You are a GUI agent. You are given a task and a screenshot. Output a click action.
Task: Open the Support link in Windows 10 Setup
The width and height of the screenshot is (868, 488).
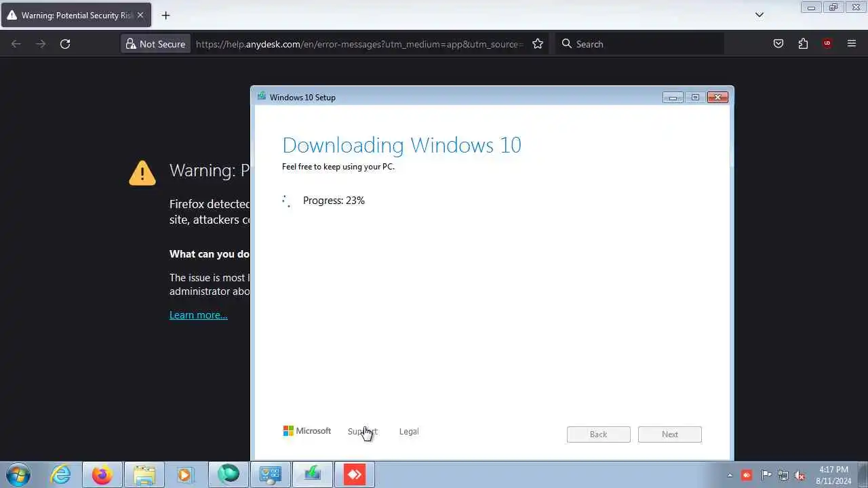pos(363,432)
